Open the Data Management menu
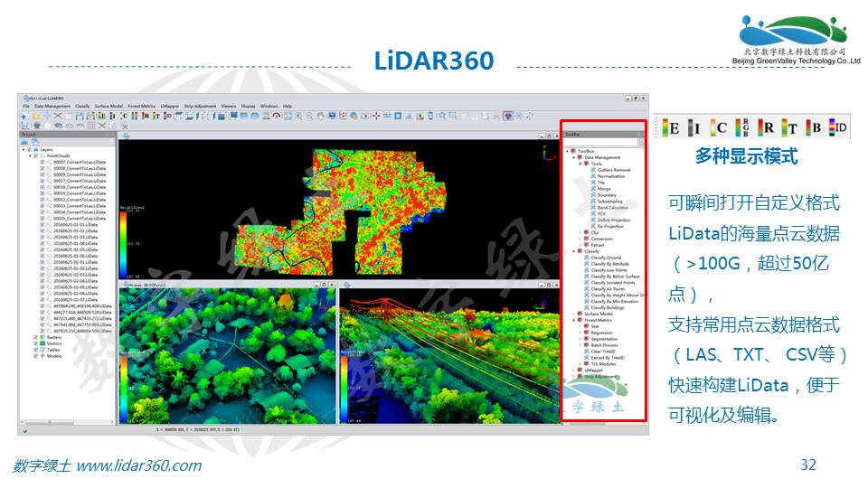868x488 pixels. [x=52, y=107]
